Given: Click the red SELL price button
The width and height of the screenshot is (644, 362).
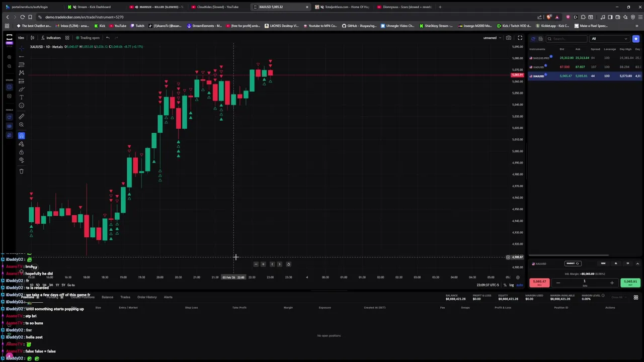Looking at the screenshot, I should click(x=539, y=283).
